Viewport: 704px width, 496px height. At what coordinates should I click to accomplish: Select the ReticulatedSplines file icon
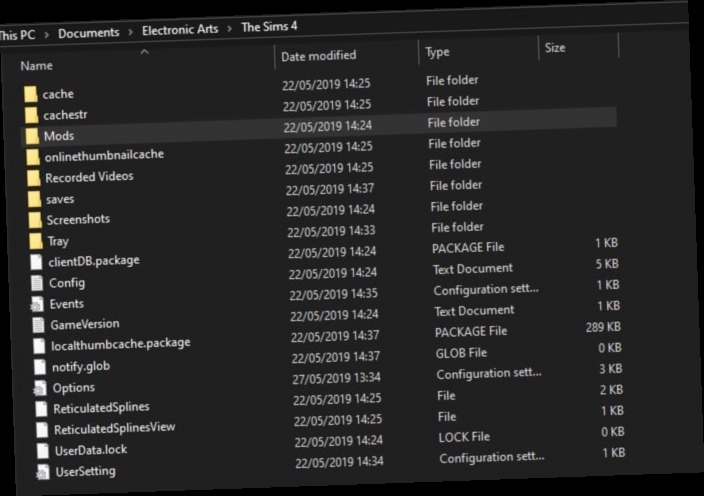coord(41,409)
